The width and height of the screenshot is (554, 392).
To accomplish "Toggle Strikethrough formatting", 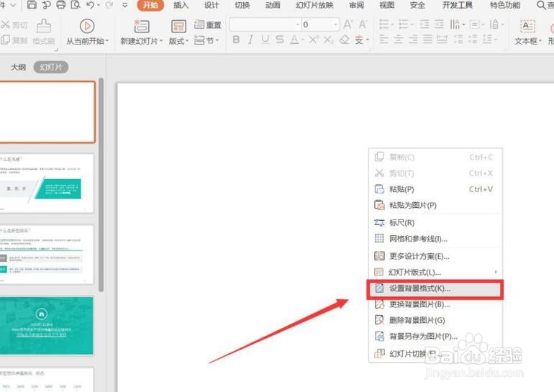I will click(x=279, y=40).
